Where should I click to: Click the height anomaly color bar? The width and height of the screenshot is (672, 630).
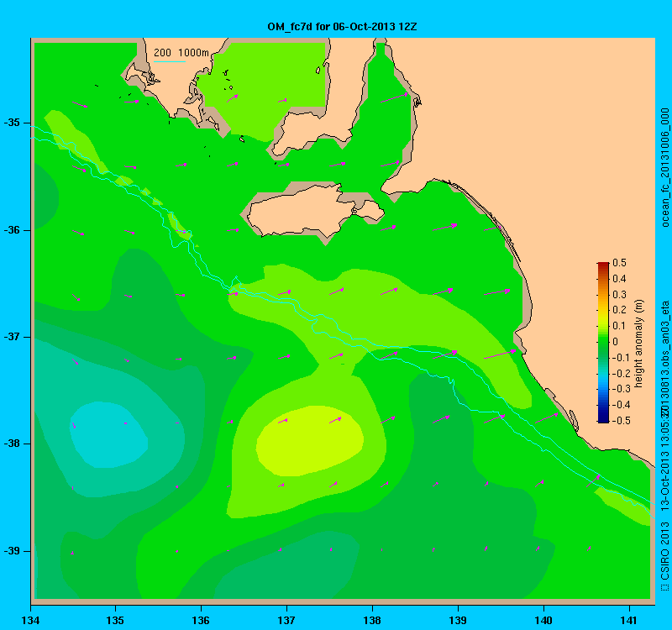pos(603,342)
